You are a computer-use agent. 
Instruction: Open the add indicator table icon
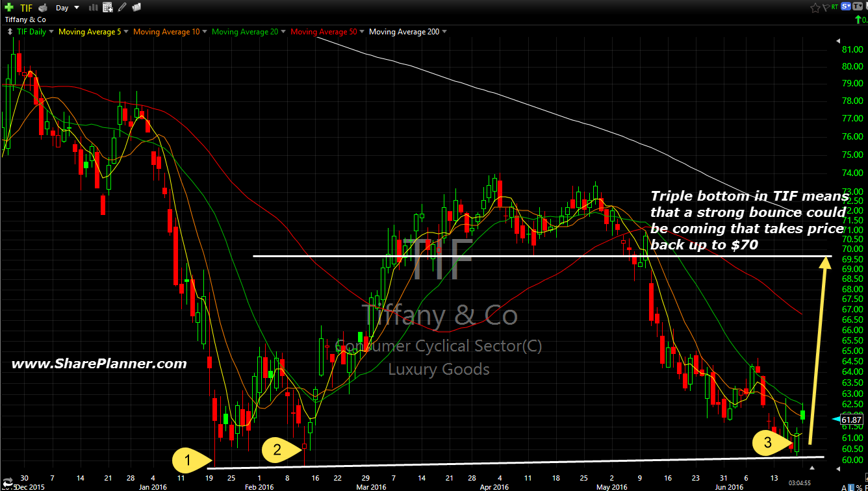coord(107,8)
